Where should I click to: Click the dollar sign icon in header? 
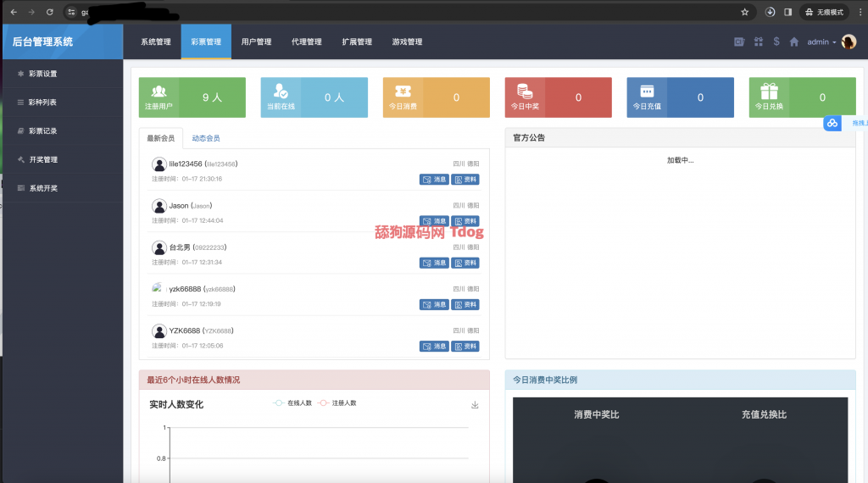click(x=776, y=42)
